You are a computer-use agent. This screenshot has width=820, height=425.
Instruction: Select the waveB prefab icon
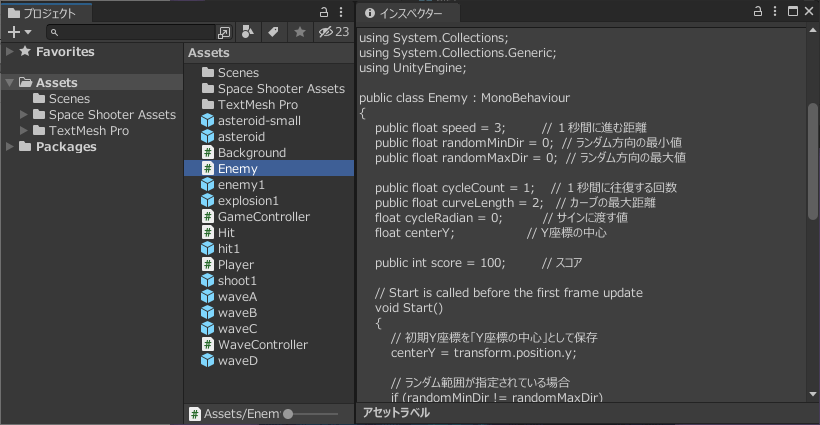[x=208, y=313]
